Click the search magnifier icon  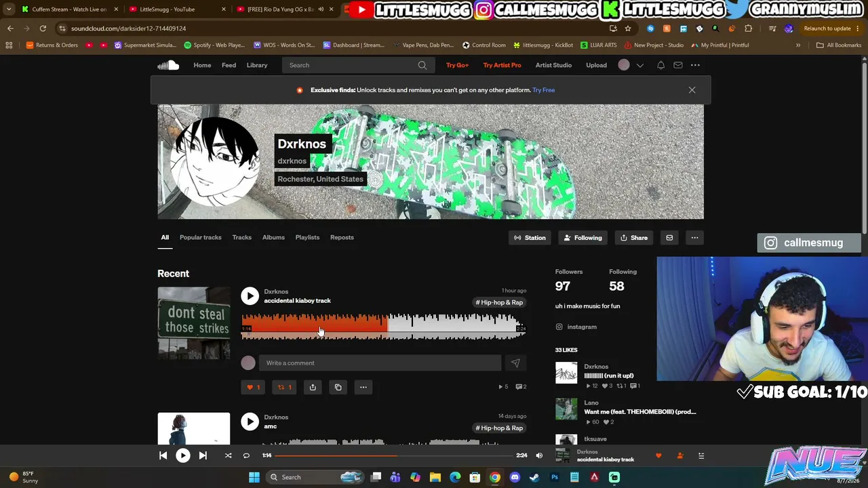click(422, 65)
